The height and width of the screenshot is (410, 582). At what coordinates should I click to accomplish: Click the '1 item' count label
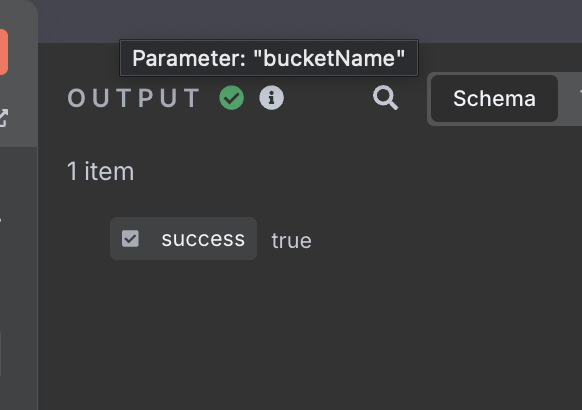(101, 171)
